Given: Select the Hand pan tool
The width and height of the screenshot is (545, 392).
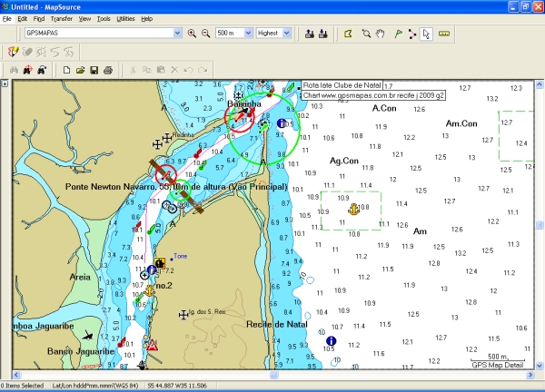Looking at the screenshot, I should coord(380,34).
